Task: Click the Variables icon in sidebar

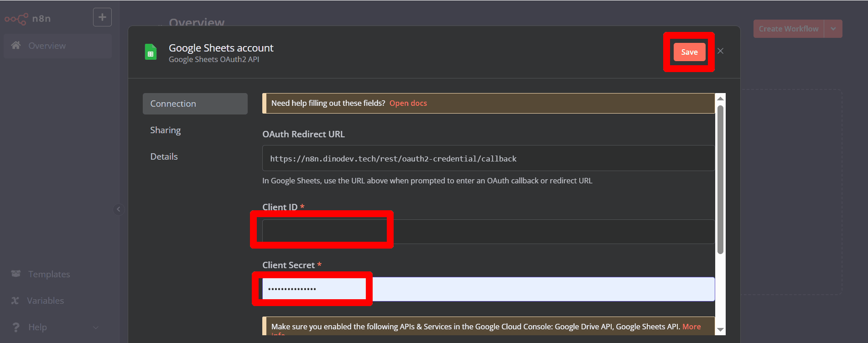Action: (x=15, y=301)
